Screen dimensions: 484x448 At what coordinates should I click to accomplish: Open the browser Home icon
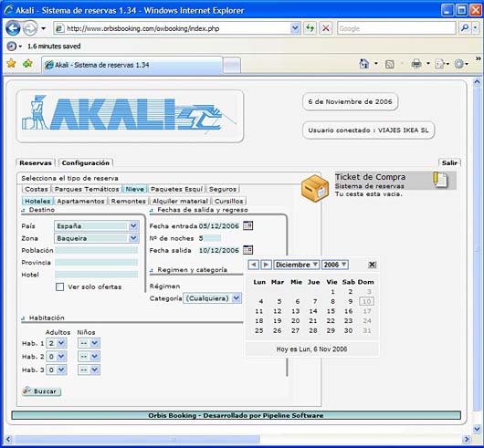pyautogui.click(x=364, y=64)
